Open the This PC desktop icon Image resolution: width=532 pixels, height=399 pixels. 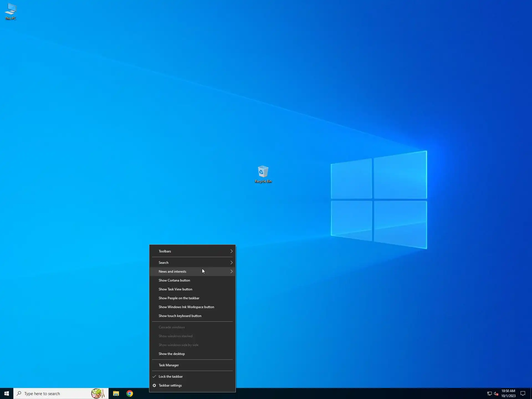click(11, 11)
